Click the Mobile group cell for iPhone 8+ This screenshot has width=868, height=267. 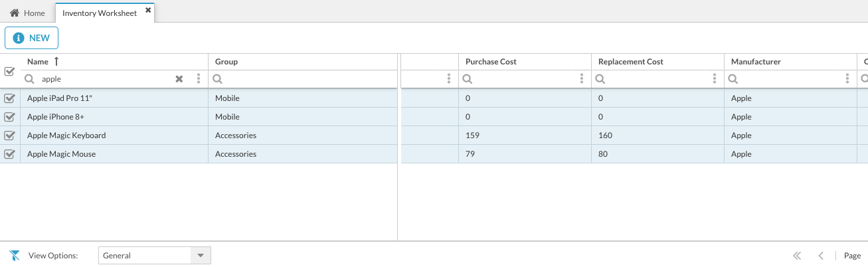pos(303,117)
